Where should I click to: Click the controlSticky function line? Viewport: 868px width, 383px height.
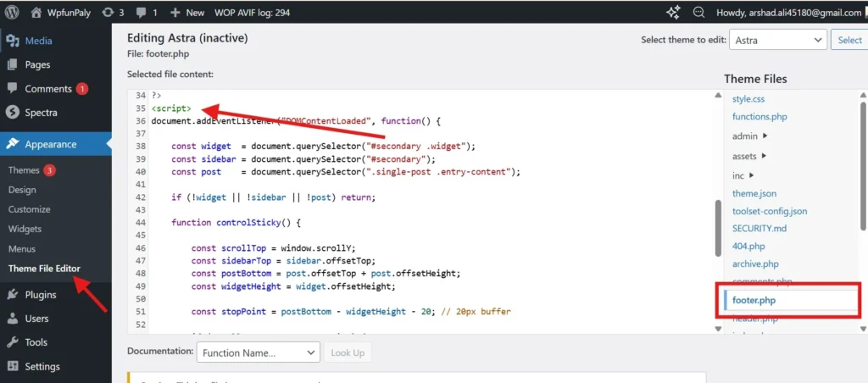click(236, 223)
